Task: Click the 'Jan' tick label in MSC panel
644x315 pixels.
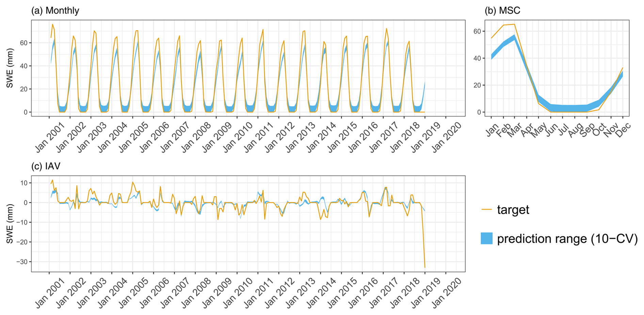Action: pos(492,130)
